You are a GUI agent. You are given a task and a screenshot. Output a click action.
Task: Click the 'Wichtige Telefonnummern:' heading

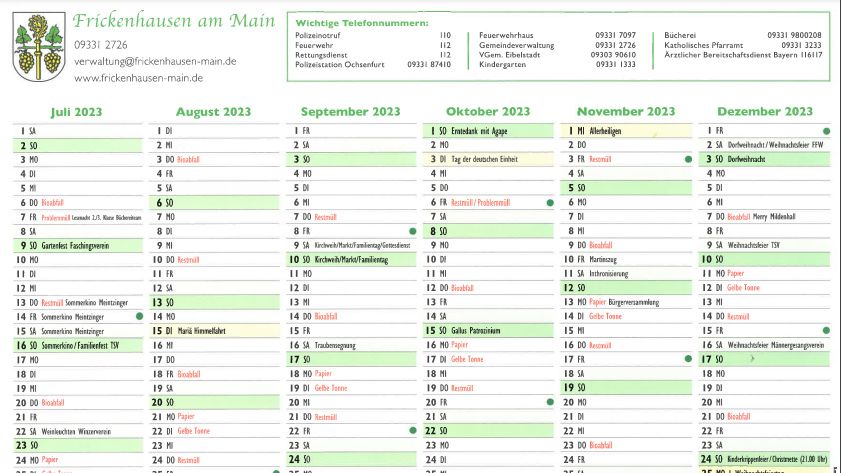coord(362,23)
